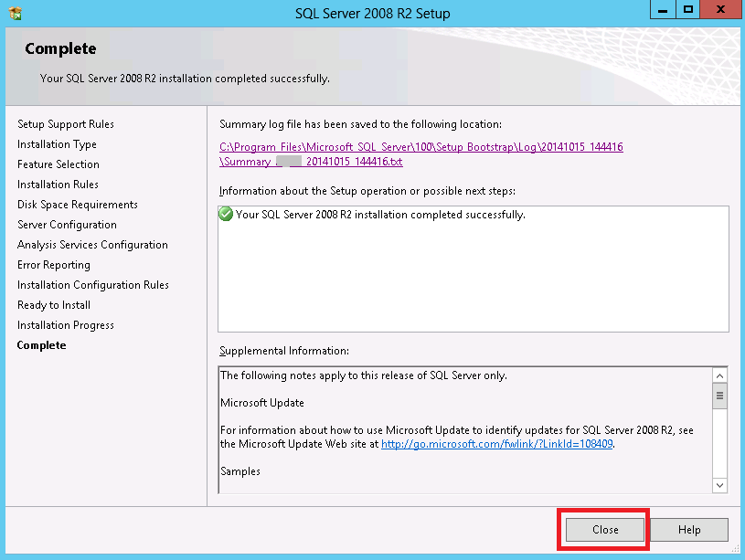745x560 pixels.
Task: Select Setup Support Rules step in sidebar
Action: 66,124
